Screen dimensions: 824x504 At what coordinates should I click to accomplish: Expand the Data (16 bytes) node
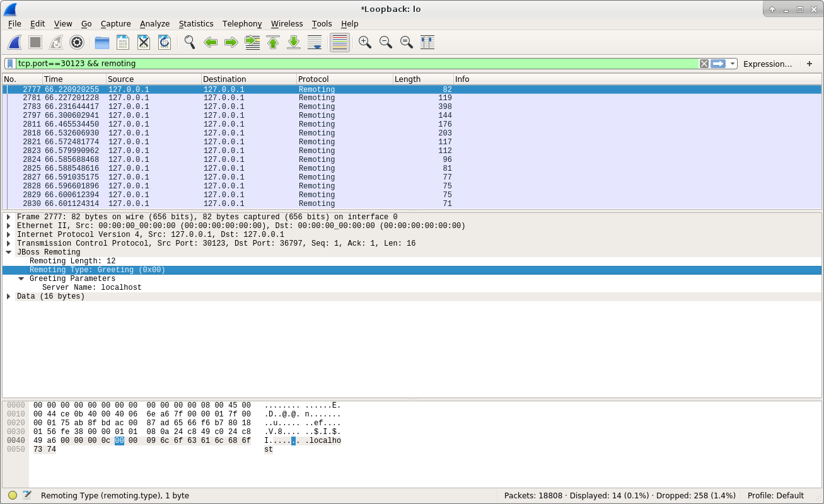coord(9,296)
